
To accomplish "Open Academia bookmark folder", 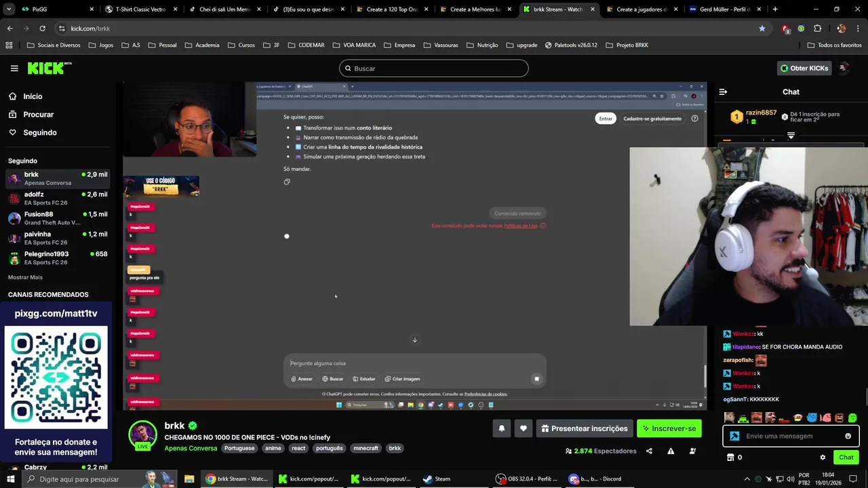I will click(201, 45).
